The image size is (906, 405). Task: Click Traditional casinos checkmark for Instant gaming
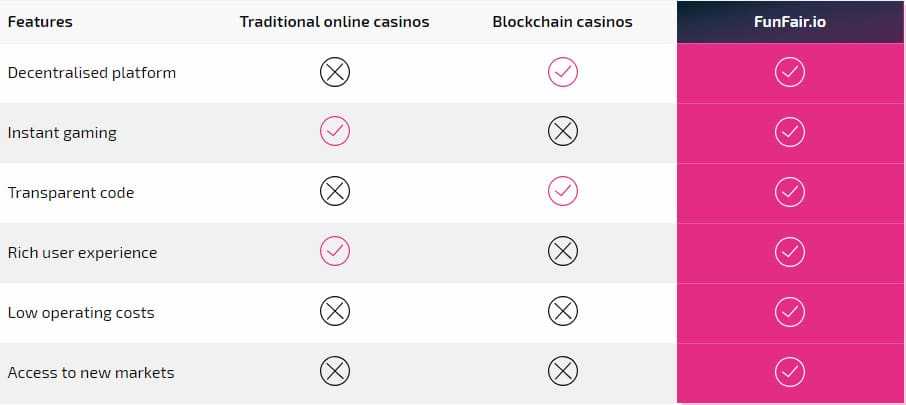tap(335, 132)
